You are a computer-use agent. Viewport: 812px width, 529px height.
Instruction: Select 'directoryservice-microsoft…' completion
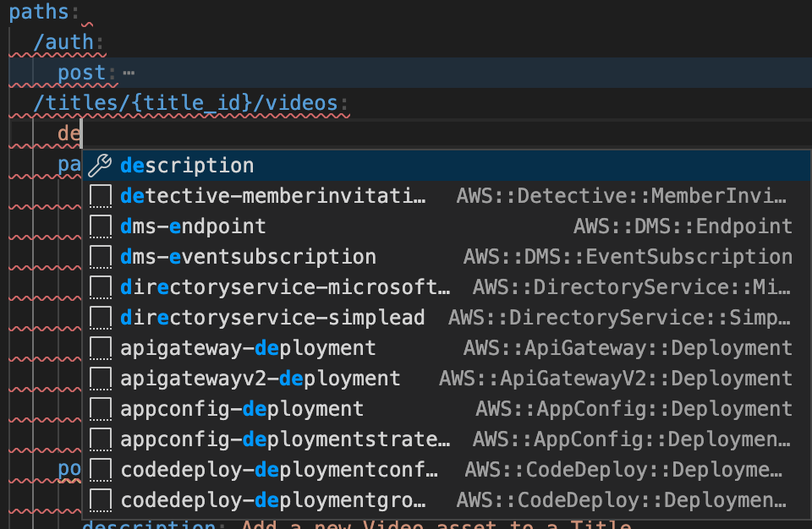(447, 287)
